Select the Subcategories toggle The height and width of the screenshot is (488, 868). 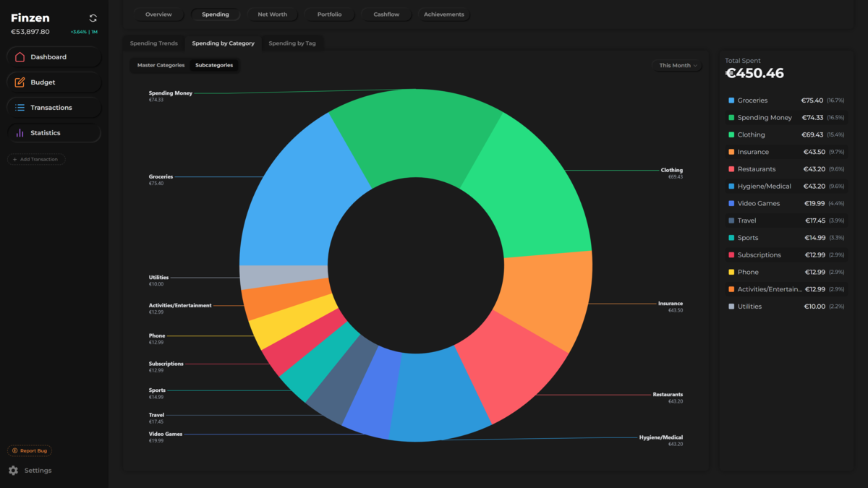[214, 66]
